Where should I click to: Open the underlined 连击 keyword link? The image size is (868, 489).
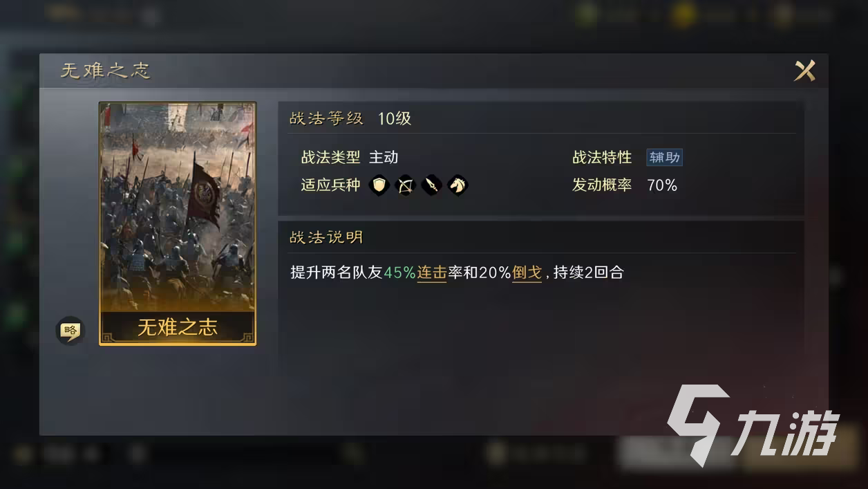432,273
